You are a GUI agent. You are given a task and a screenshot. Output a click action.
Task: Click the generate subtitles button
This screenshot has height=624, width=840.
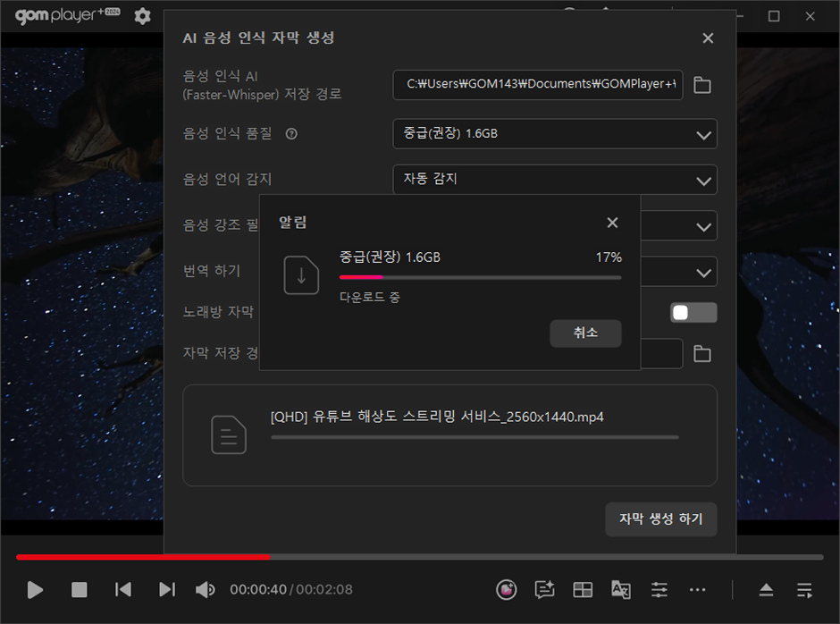click(660, 519)
